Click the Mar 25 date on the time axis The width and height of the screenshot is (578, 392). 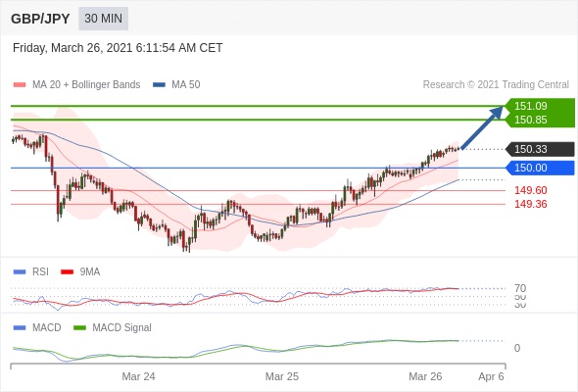point(282,376)
